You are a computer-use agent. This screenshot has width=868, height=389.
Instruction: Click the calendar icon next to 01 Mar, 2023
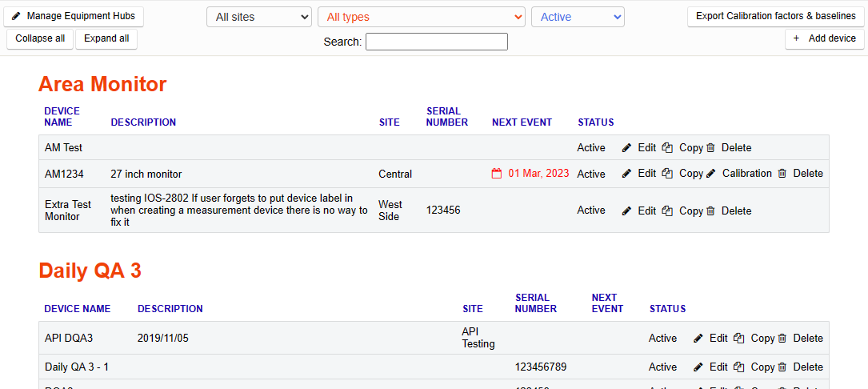(x=497, y=174)
